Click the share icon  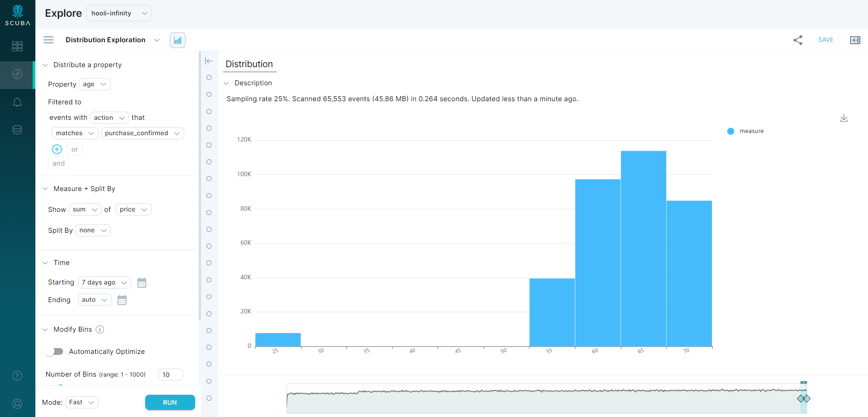click(798, 40)
